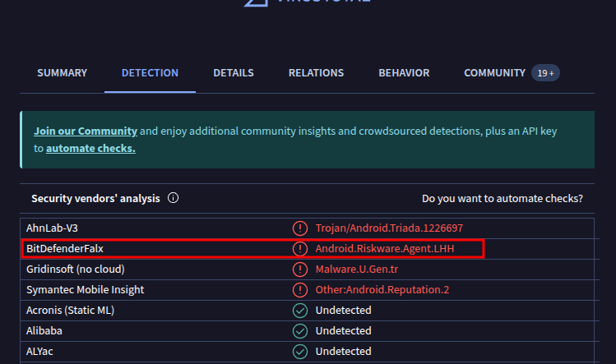
Task: Click the Alibaba undetected checkmark icon
Action: [300, 330]
